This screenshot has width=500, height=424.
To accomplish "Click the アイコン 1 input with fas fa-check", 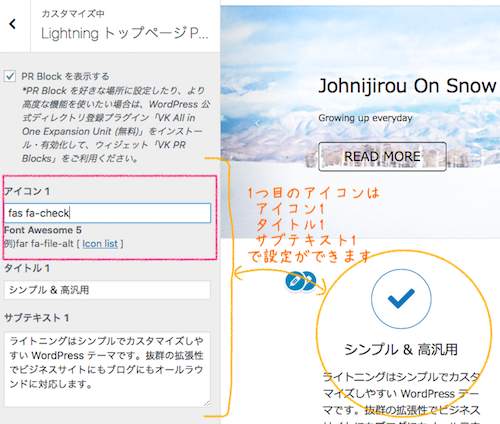I will (x=107, y=213).
